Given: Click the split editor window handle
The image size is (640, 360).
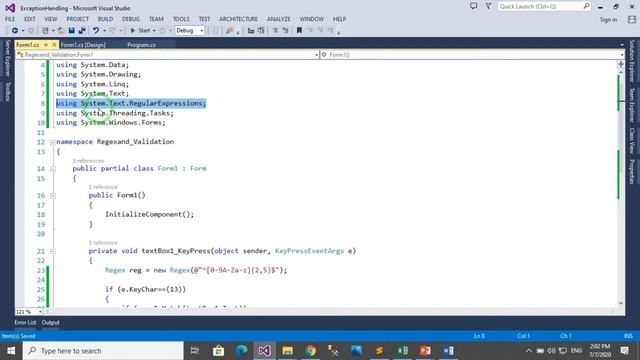Looking at the screenshot, I should (621, 64).
